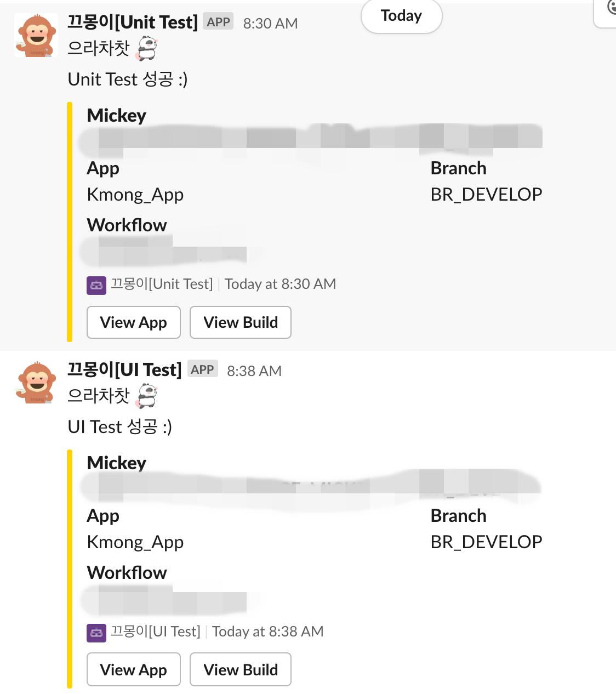Click View App in the UI Test message
This screenshot has width=616, height=694.
pos(133,669)
